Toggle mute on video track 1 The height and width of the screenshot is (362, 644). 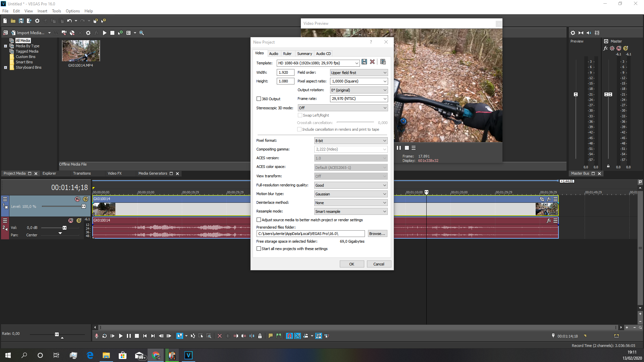click(x=77, y=199)
